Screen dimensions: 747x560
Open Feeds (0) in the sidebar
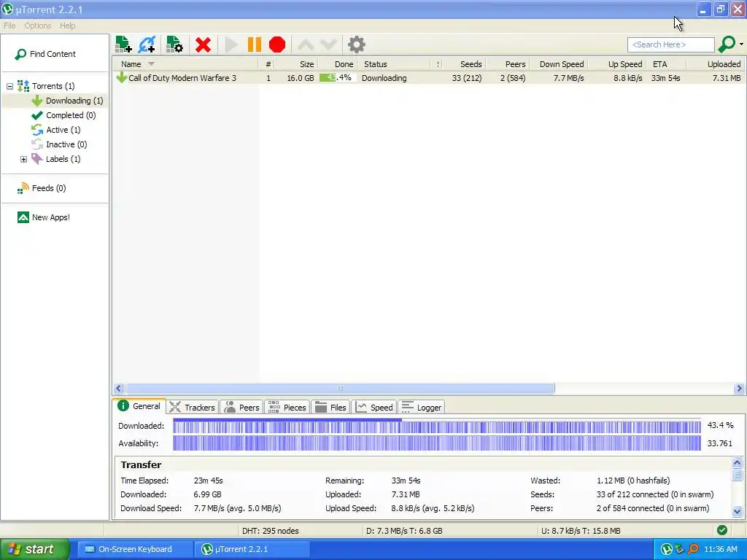click(42, 188)
